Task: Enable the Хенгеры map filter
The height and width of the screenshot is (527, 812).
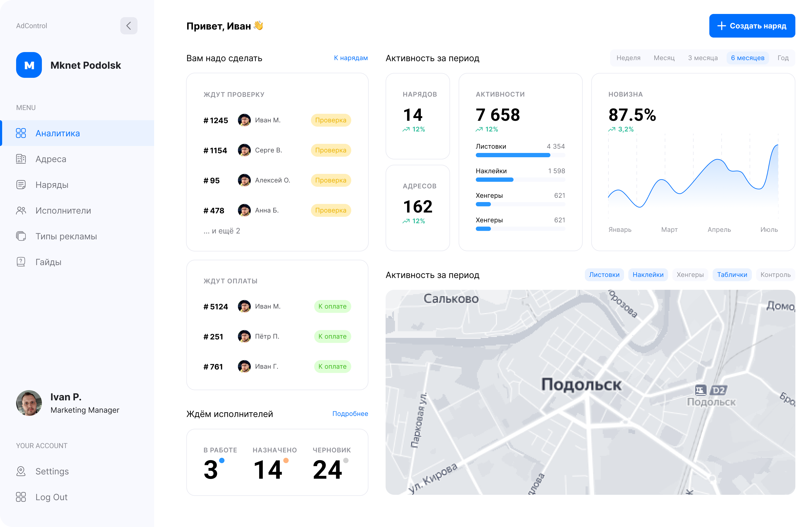Action: coord(690,275)
